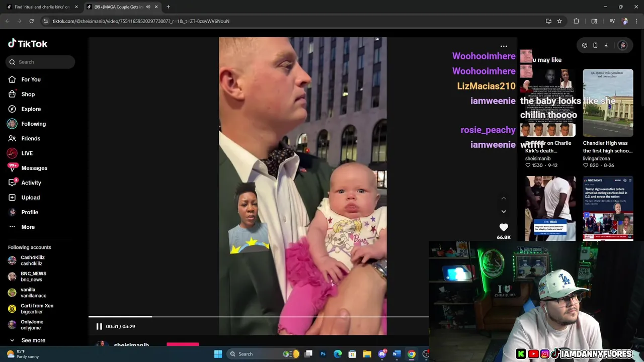Mute the tab via speaker icon
The image size is (644, 362).
click(x=148, y=7)
